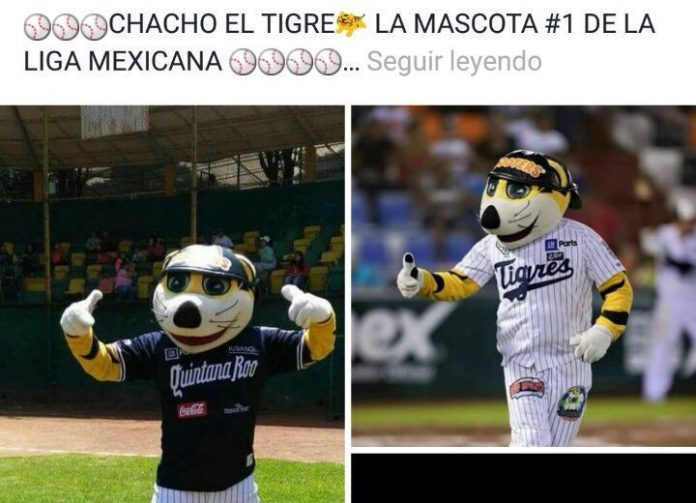The image size is (696, 503).
Task: Open the "Seguir leyendo" link
Action: pos(454,61)
